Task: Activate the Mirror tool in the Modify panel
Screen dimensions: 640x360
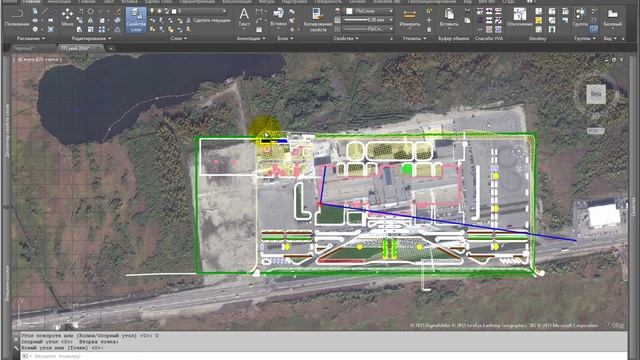Action: tap(90, 20)
